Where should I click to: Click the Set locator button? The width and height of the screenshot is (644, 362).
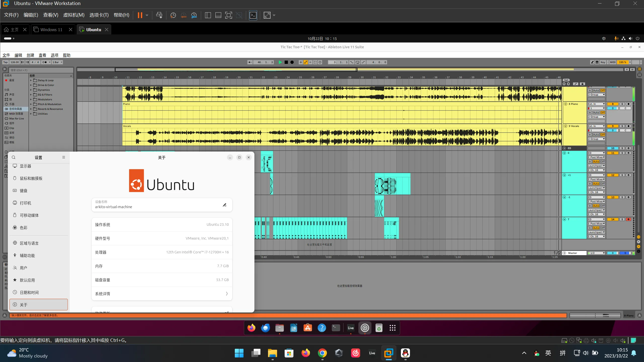click(x=566, y=80)
